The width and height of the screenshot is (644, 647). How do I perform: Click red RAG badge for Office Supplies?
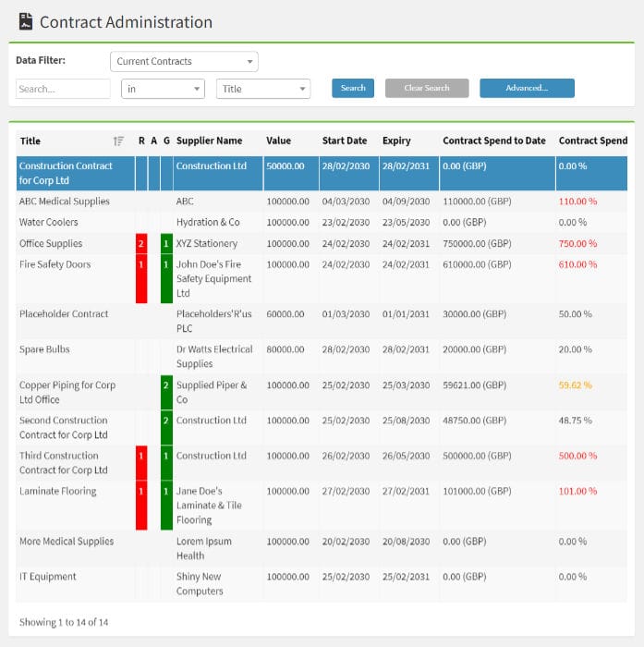[141, 244]
